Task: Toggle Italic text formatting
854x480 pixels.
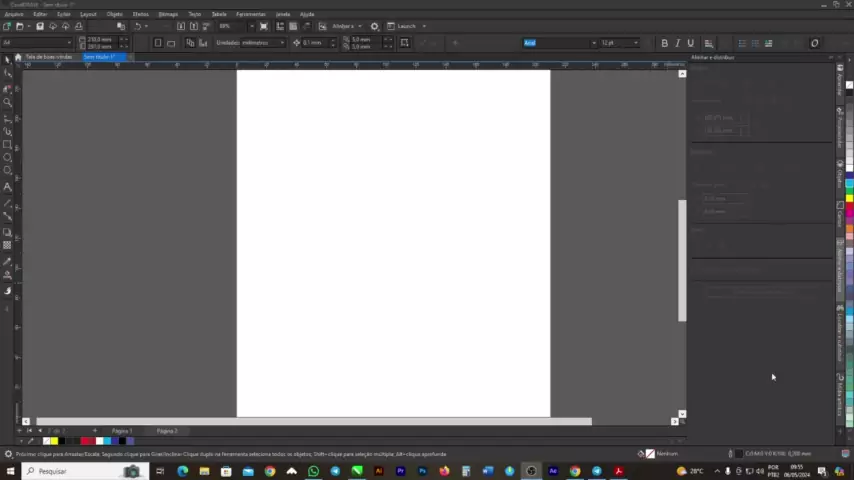Action: [677, 43]
